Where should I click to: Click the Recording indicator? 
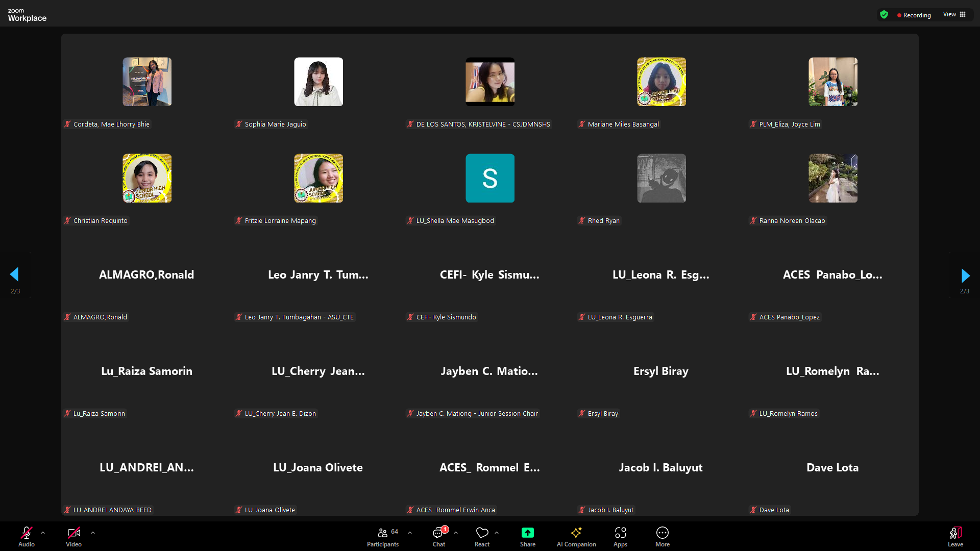click(914, 15)
